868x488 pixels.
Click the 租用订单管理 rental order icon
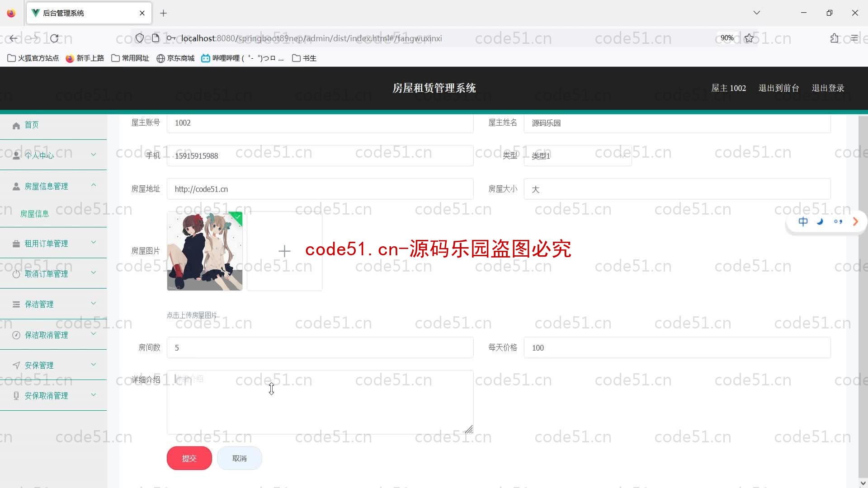click(16, 243)
